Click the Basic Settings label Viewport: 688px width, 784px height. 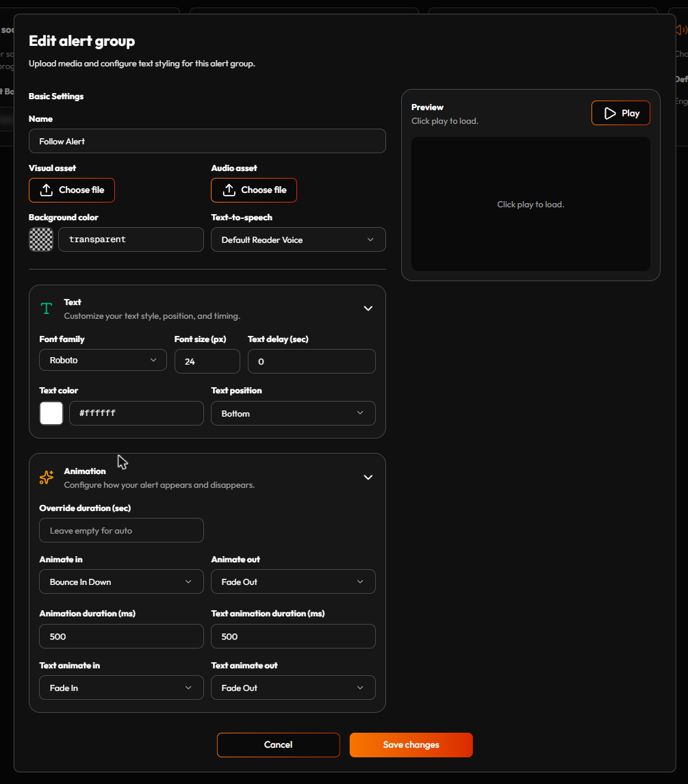click(56, 96)
